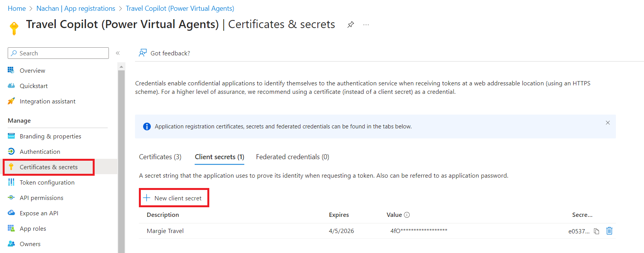644x253 pixels.
Task: Open Got feedback
Action: coord(165,53)
